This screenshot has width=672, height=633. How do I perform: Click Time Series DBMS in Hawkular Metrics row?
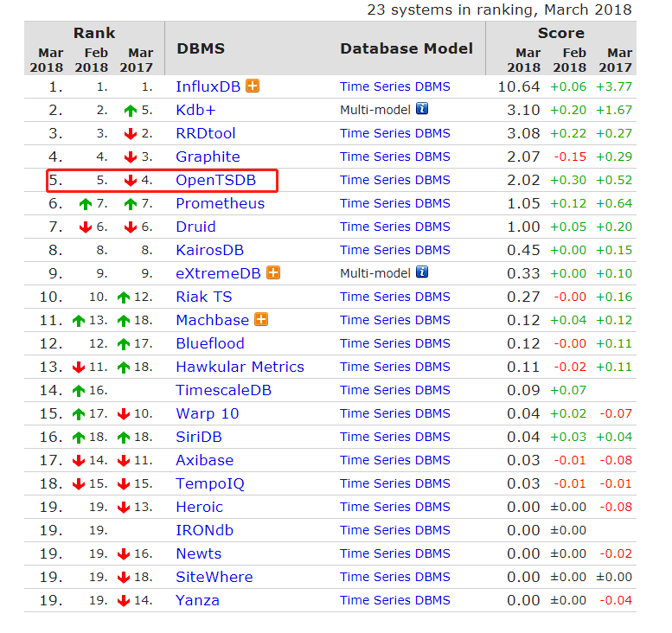coord(395,367)
